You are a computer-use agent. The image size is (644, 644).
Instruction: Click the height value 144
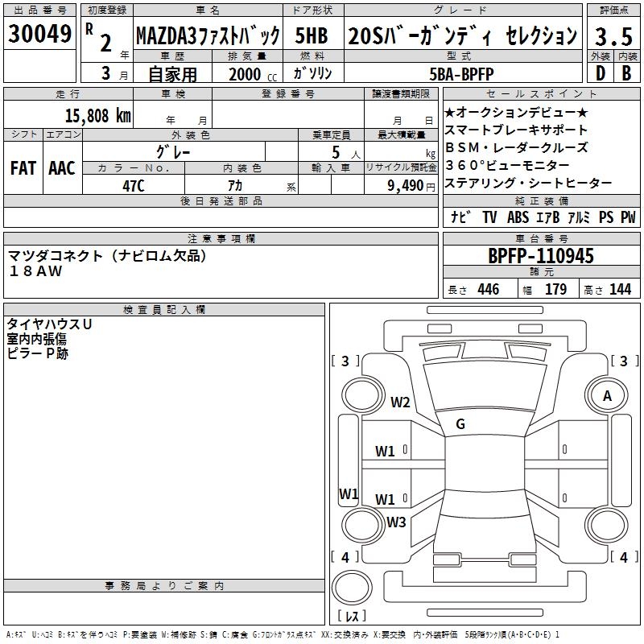click(x=620, y=290)
